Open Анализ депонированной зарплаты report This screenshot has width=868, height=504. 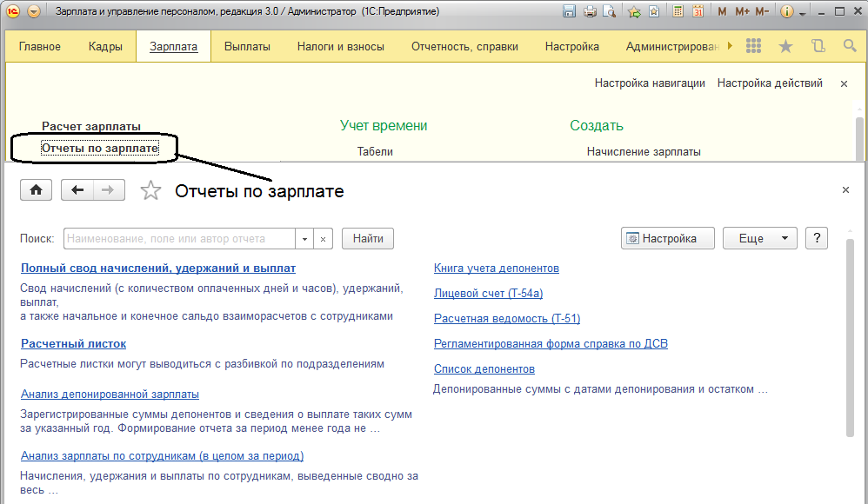pos(110,394)
